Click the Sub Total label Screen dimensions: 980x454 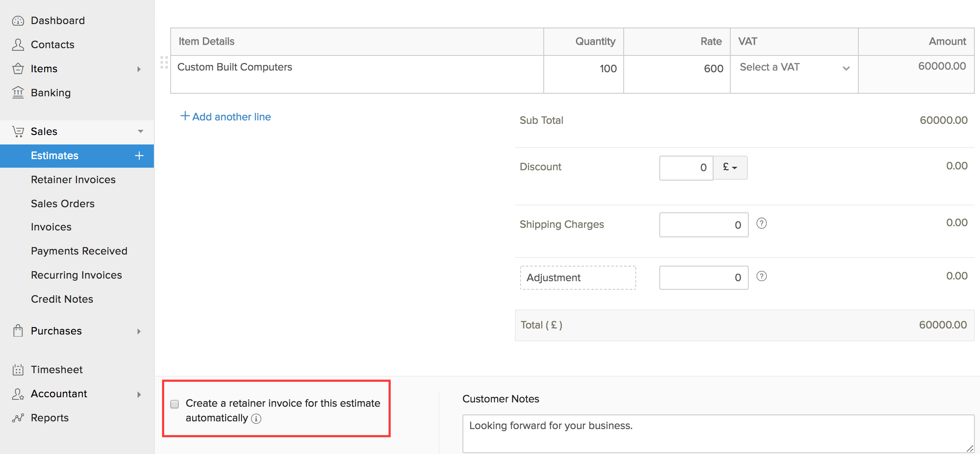pos(541,120)
